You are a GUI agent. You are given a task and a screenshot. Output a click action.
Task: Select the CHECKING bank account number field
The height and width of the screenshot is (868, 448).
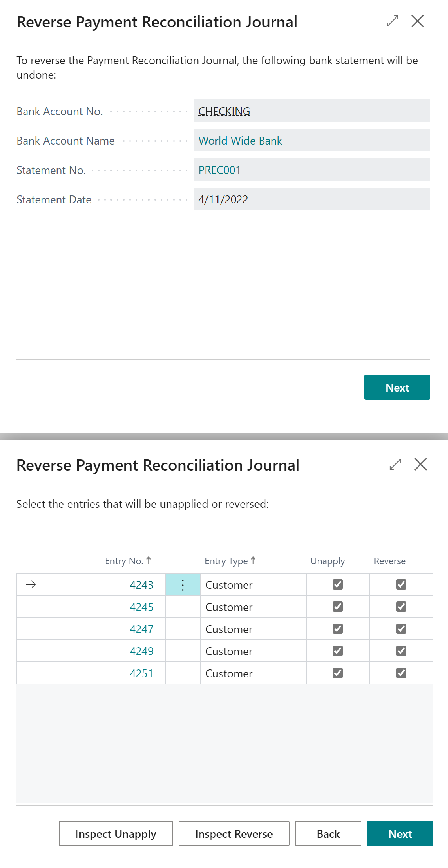tap(312, 111)
